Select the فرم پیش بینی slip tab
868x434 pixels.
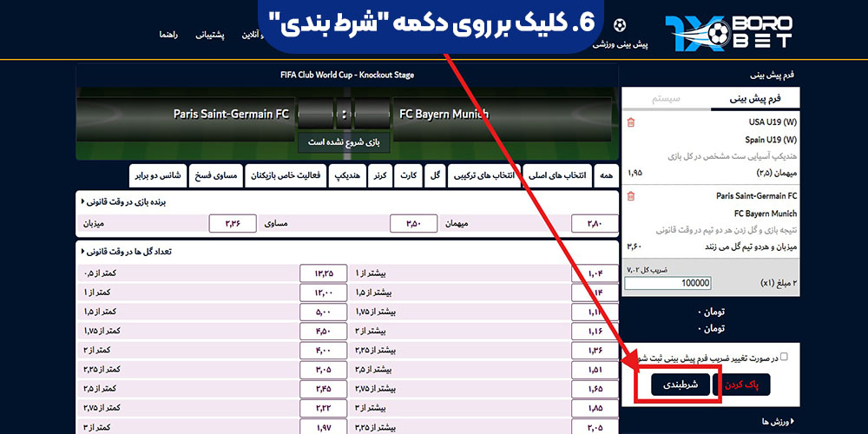pyautogui.click(x=755, y=99)
